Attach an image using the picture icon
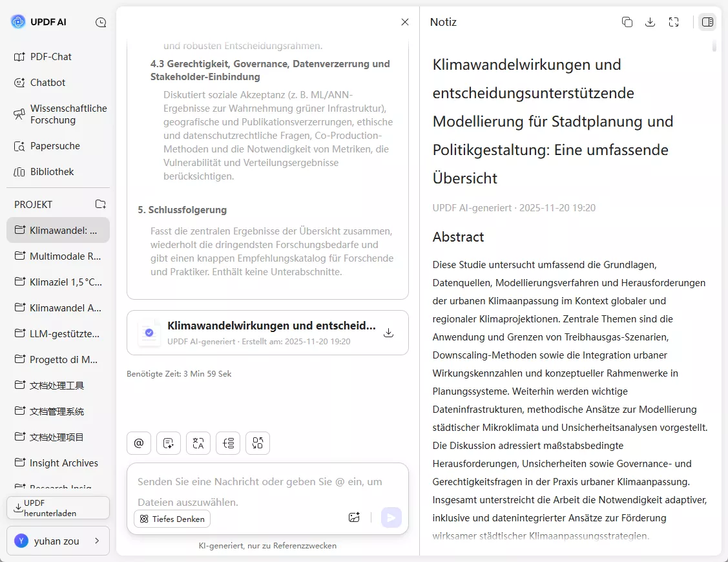This screenshot has width=728, height=562. tap(354, 517)
